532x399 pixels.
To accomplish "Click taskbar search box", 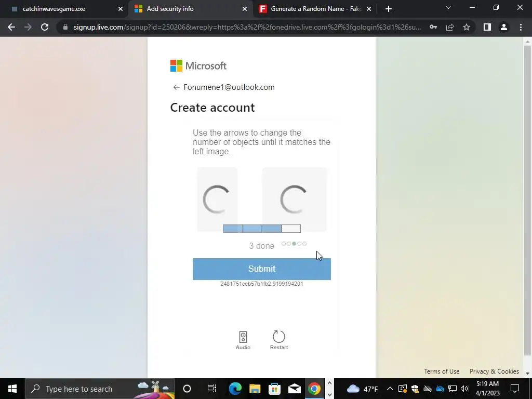I will coord(100,389).
